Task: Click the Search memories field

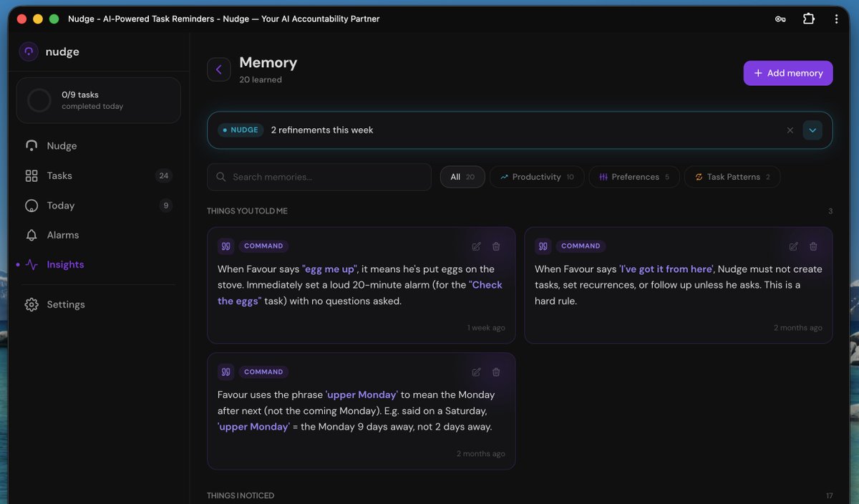Action: pos(319,177)
